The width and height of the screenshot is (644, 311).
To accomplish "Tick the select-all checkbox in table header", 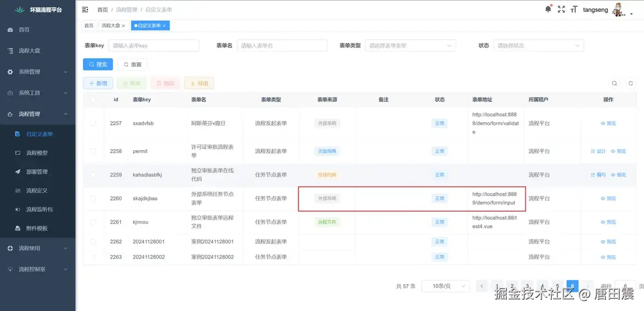I will click(x=93, y=100).
